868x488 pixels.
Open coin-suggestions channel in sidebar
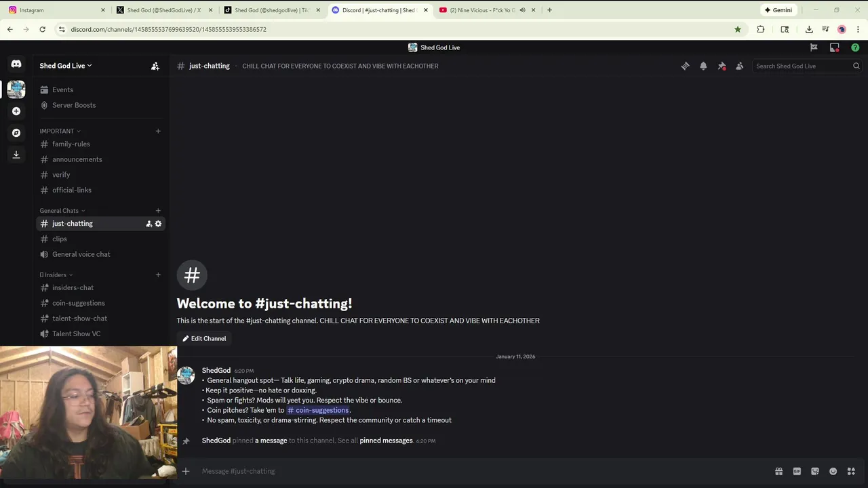(x=100, y=303)
